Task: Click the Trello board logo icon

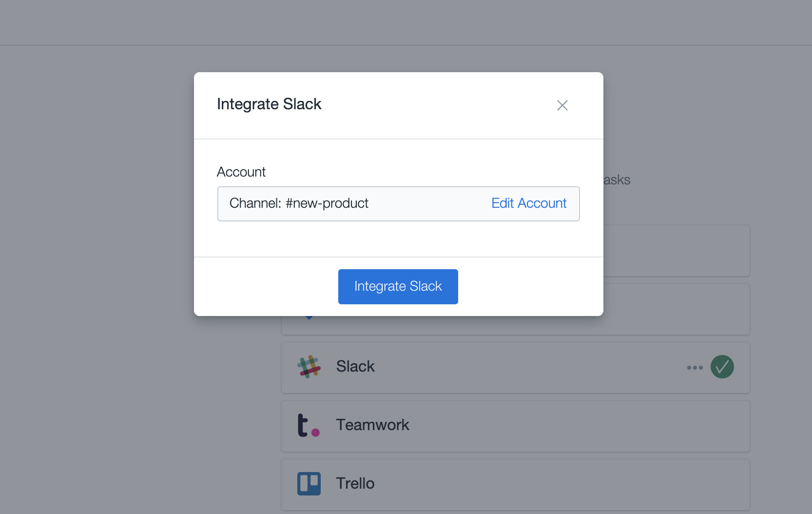Action: tap(309, 484)
